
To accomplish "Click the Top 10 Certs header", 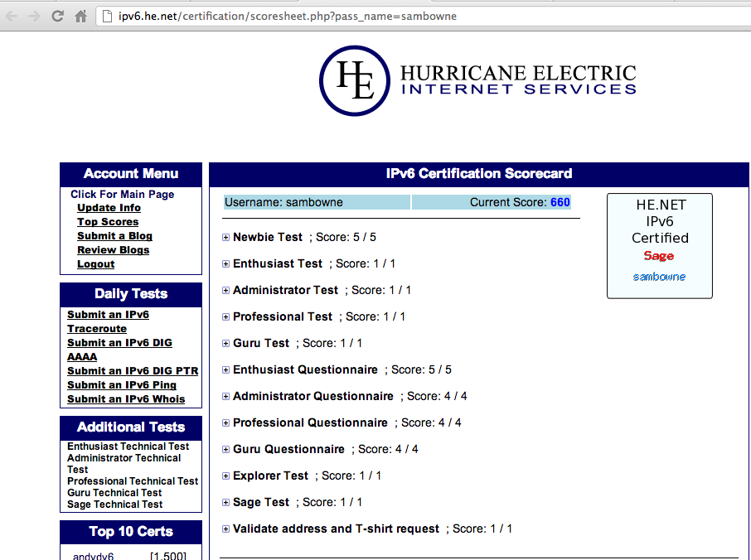I will coord(131,531).
